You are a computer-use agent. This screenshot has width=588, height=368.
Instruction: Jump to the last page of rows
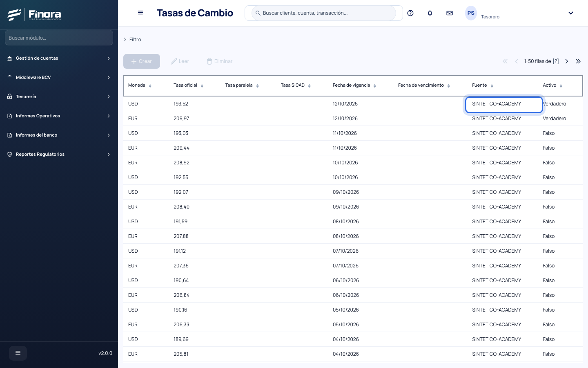(578, 61)
